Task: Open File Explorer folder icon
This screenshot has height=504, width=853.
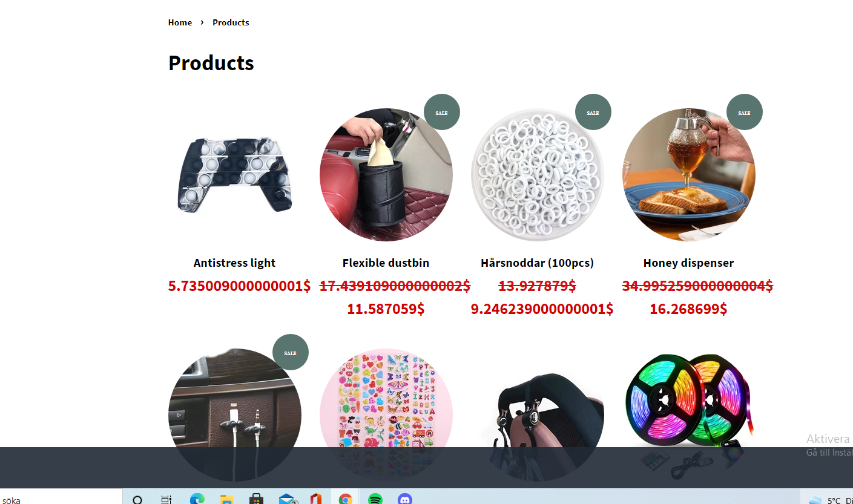Action: pos(226,499)
